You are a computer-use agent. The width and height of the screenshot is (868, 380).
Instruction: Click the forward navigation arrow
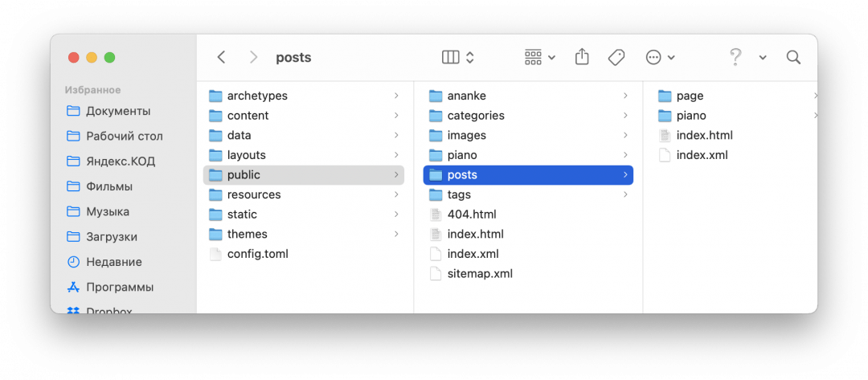click(253, 57)
